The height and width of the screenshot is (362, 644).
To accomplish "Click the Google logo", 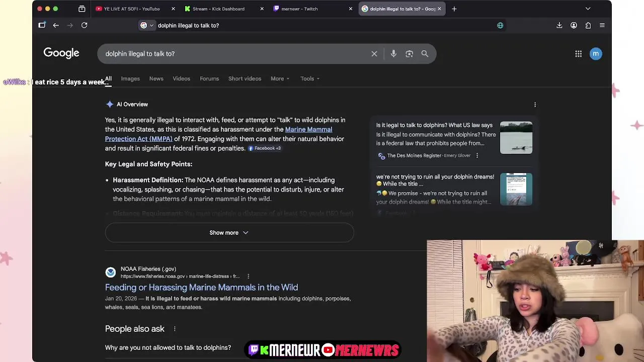I will [61, 53].
